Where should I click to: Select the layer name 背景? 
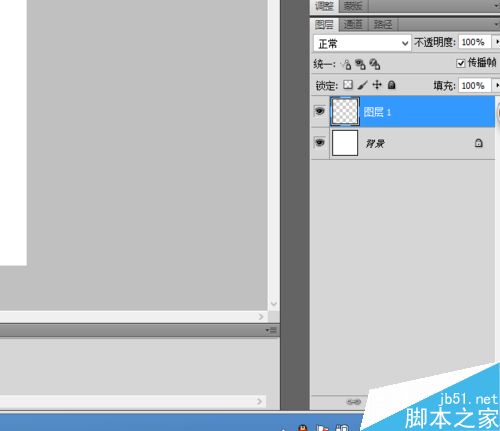pos(375,144)
